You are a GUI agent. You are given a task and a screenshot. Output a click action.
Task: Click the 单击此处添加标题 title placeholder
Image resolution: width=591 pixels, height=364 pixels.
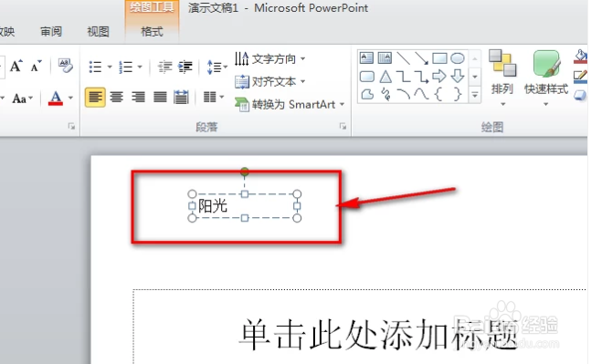click(x=378, y=334)
